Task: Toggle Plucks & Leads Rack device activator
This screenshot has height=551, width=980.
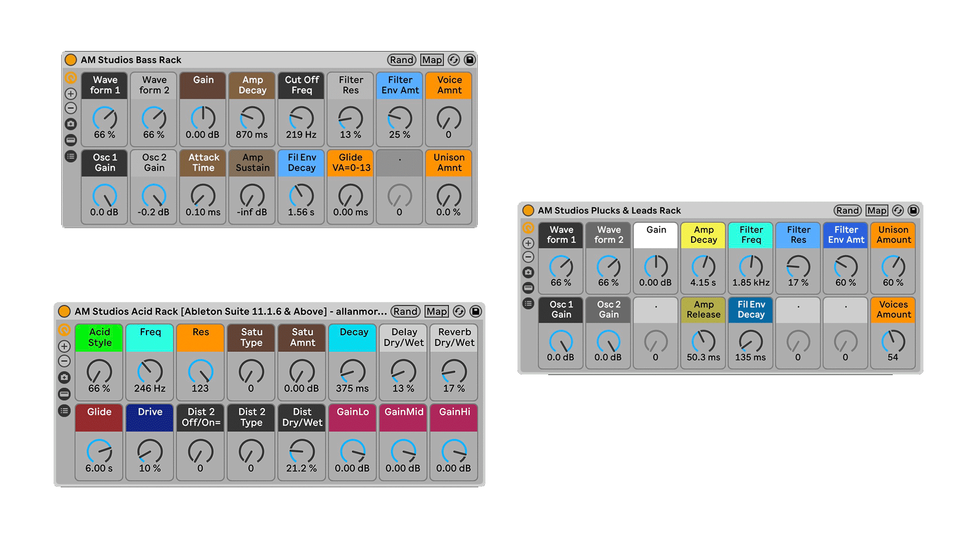Action: coord(528,210)
